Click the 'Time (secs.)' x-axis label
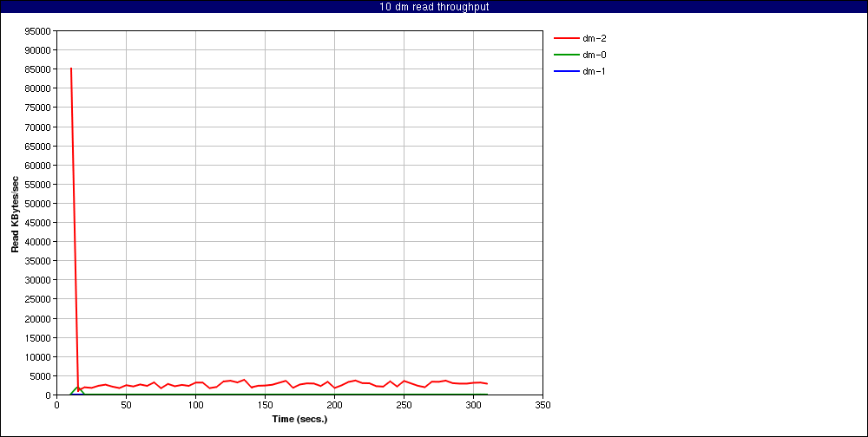Screen dimensions: 868x437 coord(300,419)
